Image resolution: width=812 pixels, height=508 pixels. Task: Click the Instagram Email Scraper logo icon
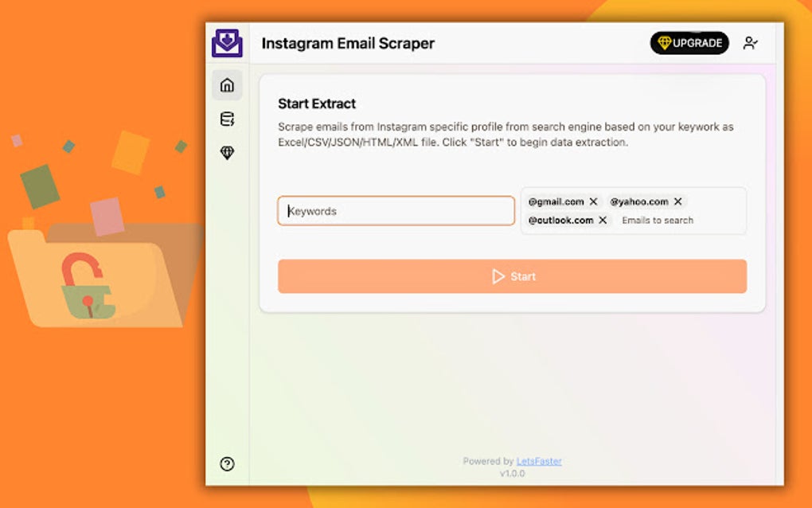coord(227,43)
